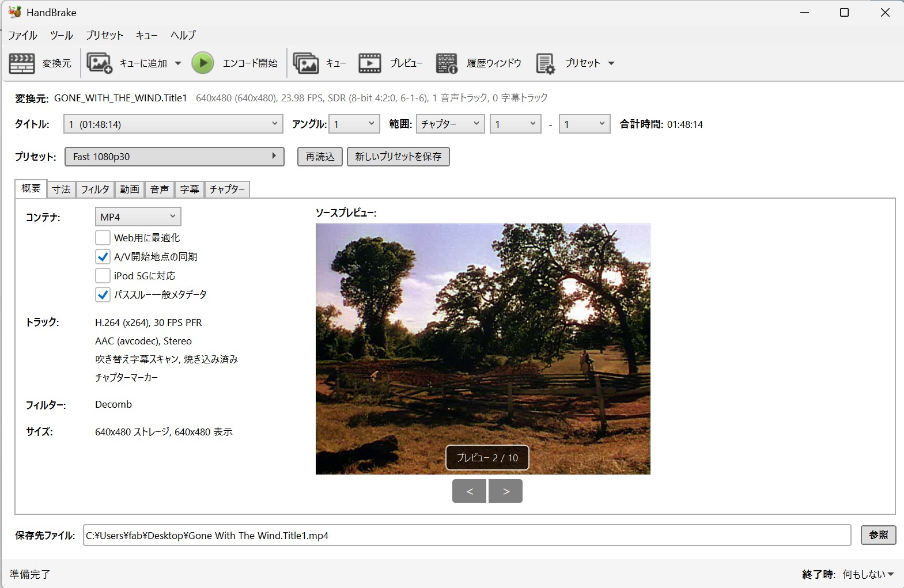Click the 変換元 source clapperboard icon
904x588 pixels.
(x=22, y=63)
